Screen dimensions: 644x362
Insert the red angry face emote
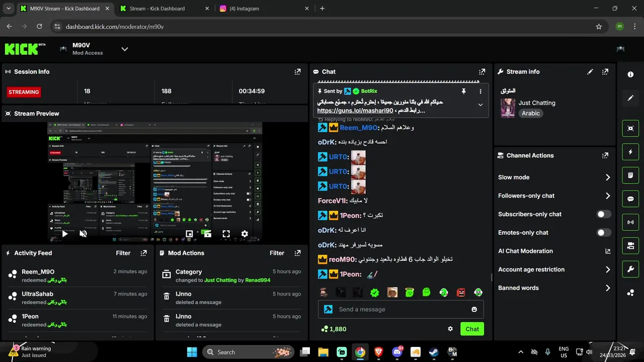(x=461, y=293)
